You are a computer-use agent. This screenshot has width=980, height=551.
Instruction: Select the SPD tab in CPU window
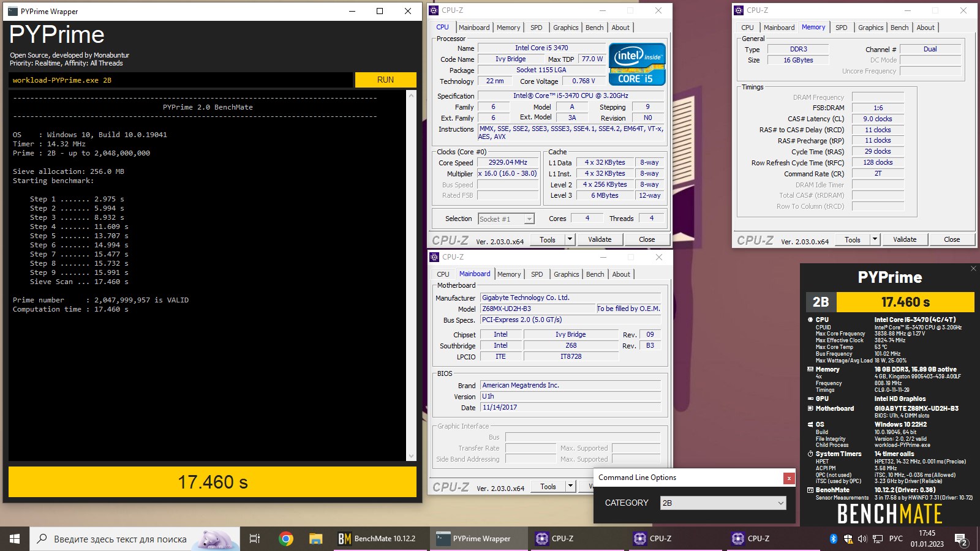[537, 28]
